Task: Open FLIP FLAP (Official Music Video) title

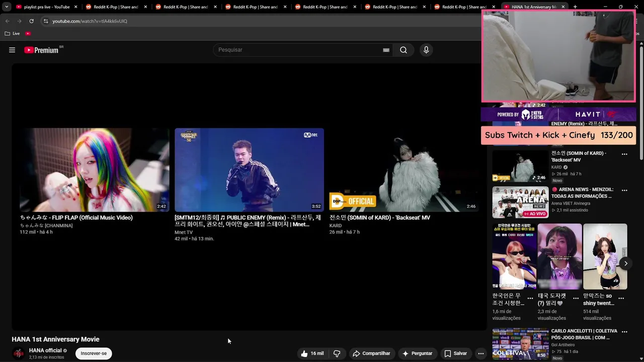Action: (x=76, y=218)
